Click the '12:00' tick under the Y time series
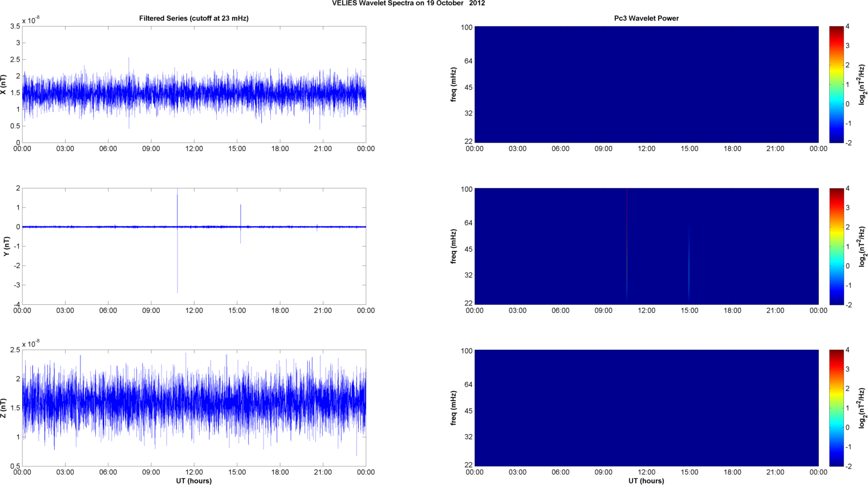 [x=194, y=311]
